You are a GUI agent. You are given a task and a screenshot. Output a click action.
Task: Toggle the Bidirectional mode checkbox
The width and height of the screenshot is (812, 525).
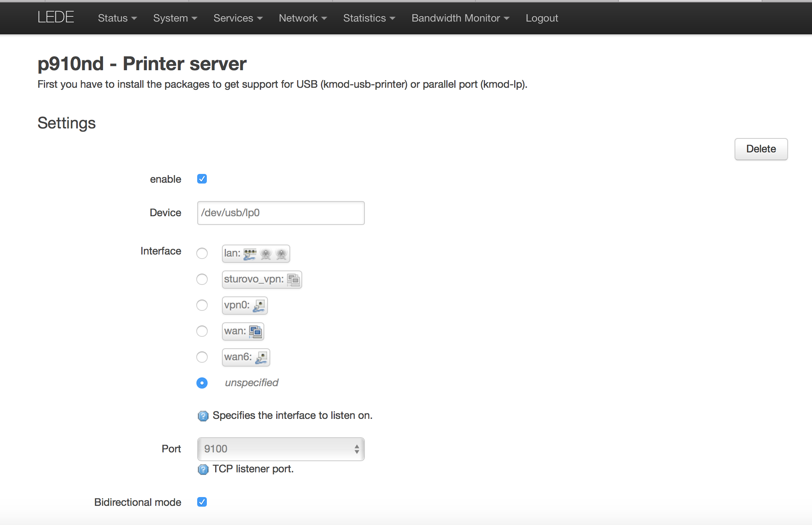(x=202, y=502)
